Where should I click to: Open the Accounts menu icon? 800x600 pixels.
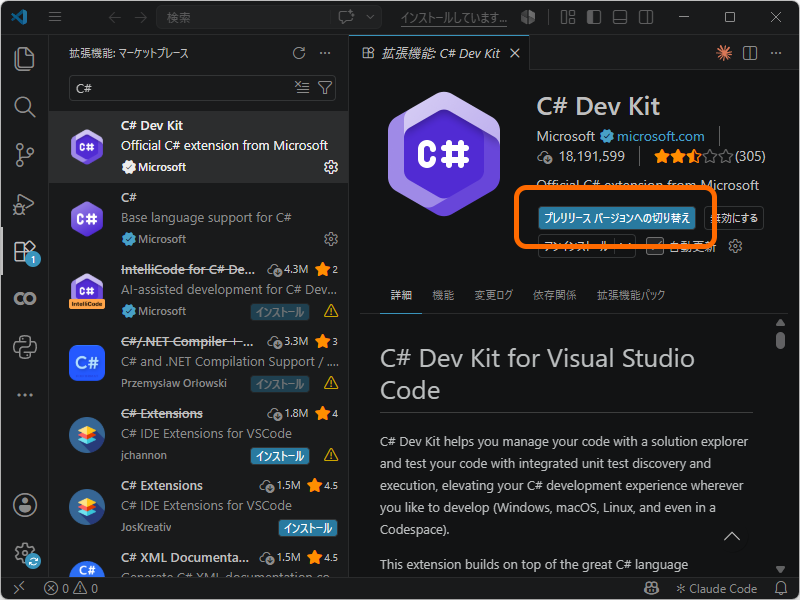[x=24, y=505]
